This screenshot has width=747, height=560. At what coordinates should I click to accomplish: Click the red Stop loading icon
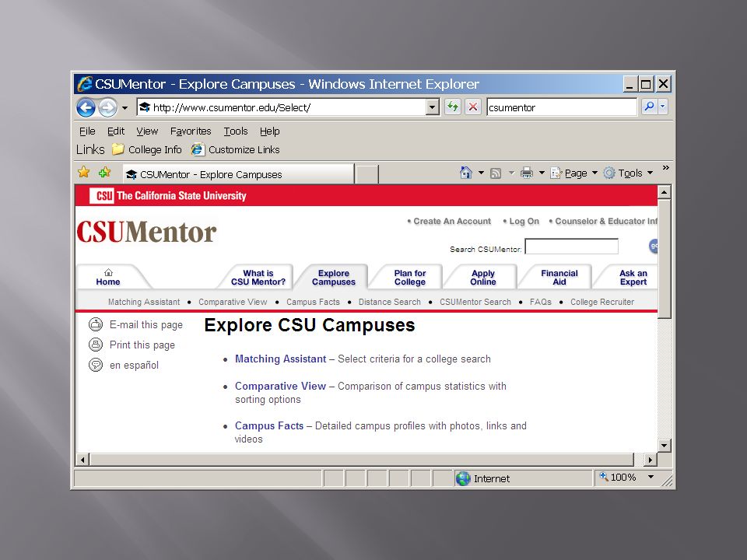[473, 107]
